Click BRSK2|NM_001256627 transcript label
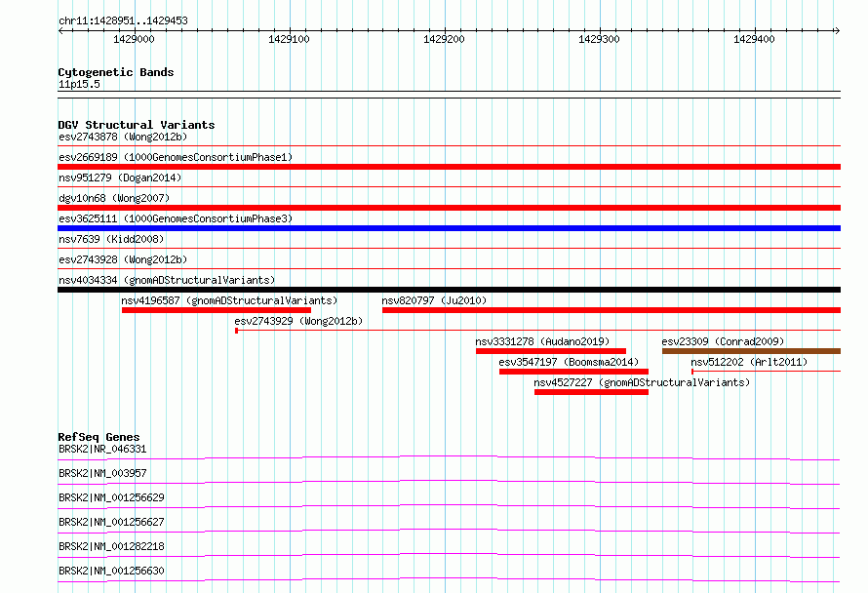Image resolution: width=868 pixels, height=593 pixels. 111,522
